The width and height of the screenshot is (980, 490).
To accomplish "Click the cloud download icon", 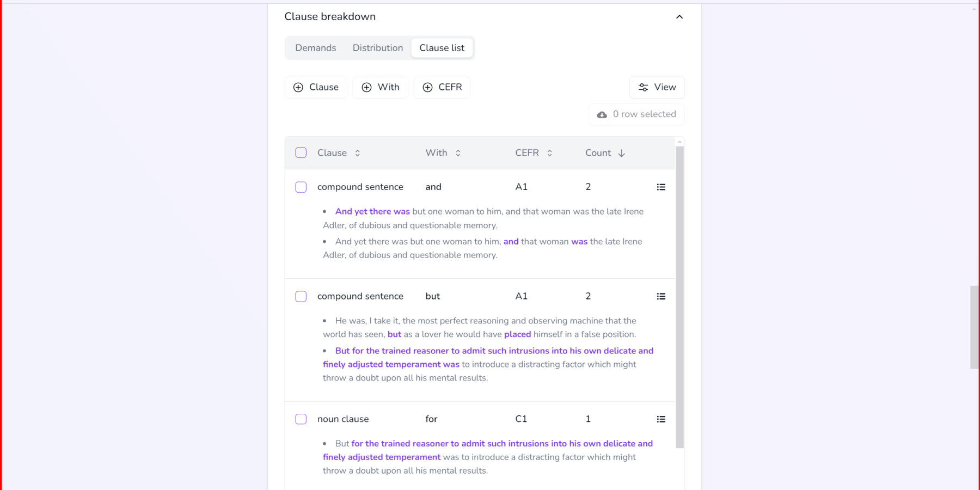I will [x=602, y=115].
